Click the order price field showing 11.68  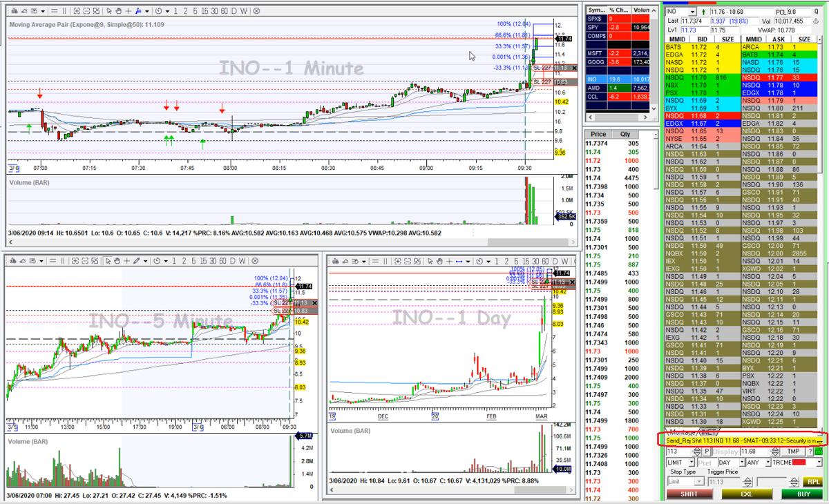point(756,451)
